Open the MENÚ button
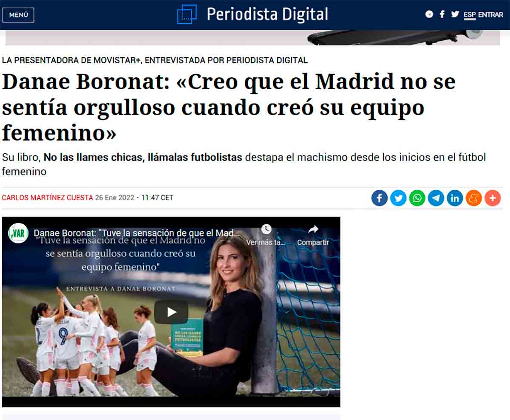The width and height of the screenshot is (510, 420). point(18,15)
